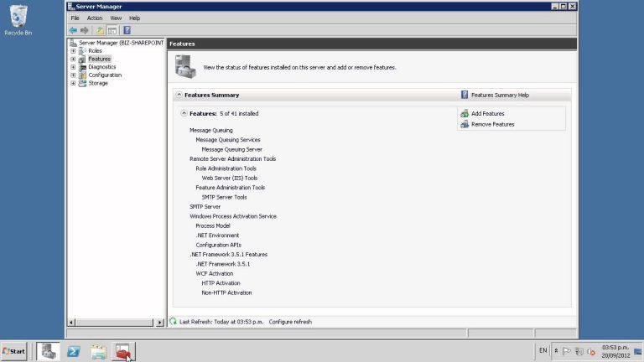Viewport: 644px width, 362px height.
Task: Select Storage in the console tree
Action: coord(98,83)
